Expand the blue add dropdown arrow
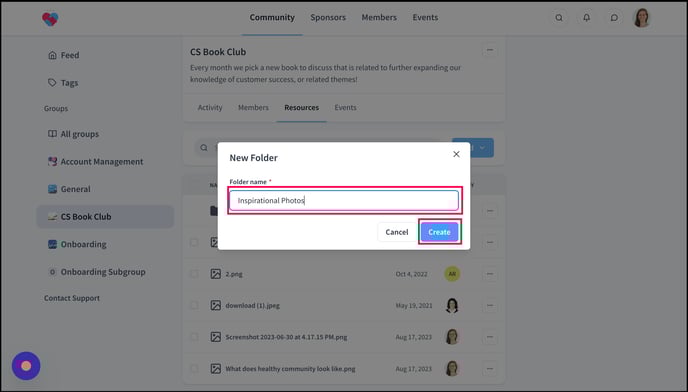The height and width of the screenshot is (392, 688). pyautogui.click(x=482, y=148)
